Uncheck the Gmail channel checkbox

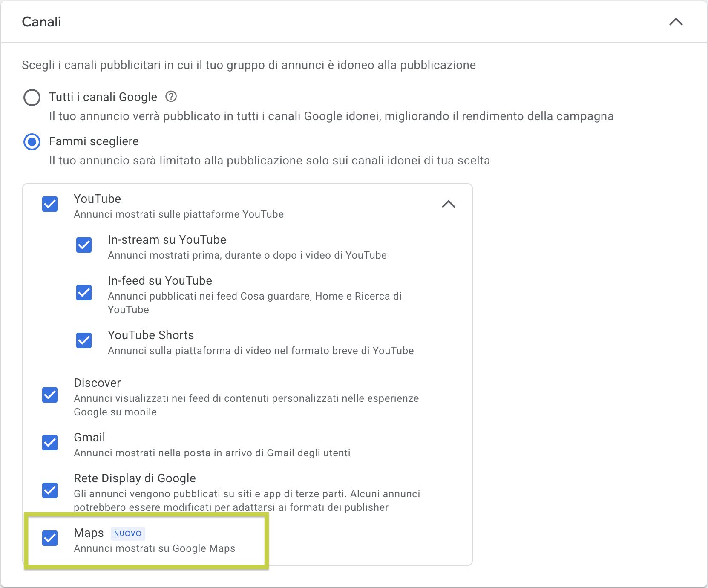[x=50, y=443]
